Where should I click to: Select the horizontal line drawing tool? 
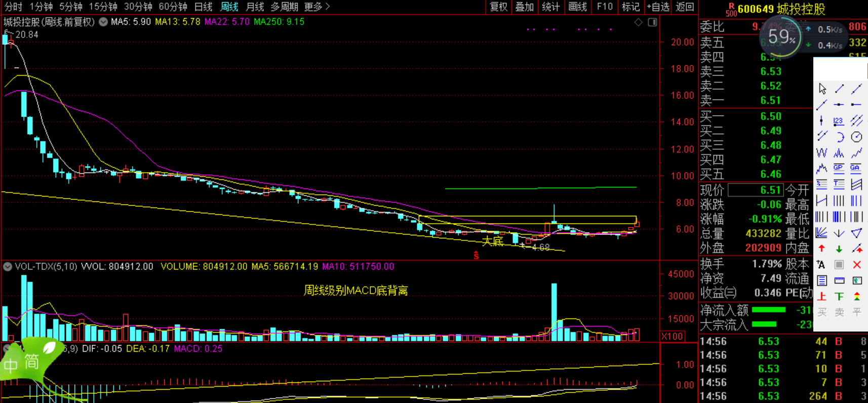click(x=839, y=104)
